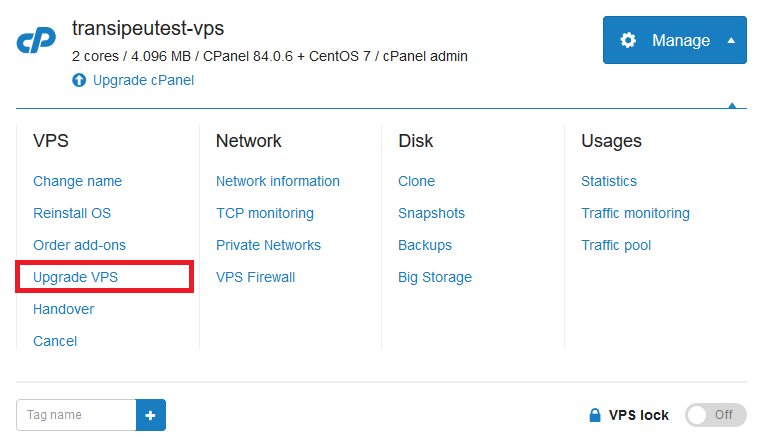
Task: Choose Reinstall OS option
Action: click(x=72, y=213)
